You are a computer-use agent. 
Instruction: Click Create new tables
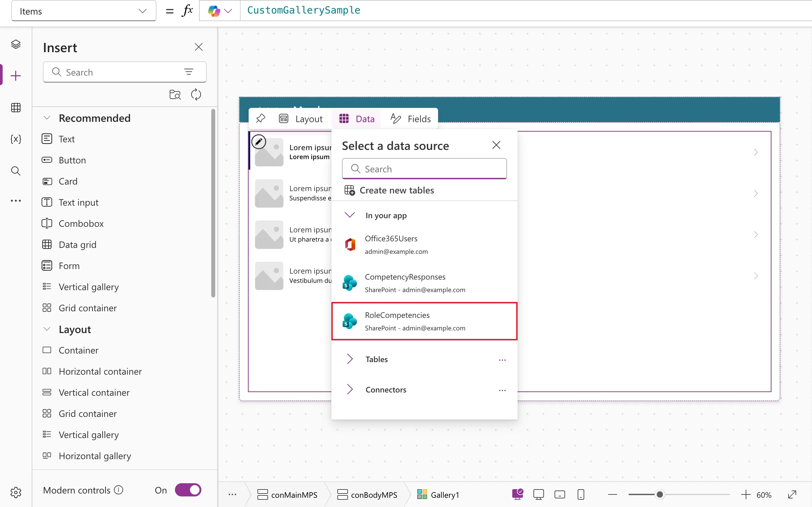[x=389, y=190]
